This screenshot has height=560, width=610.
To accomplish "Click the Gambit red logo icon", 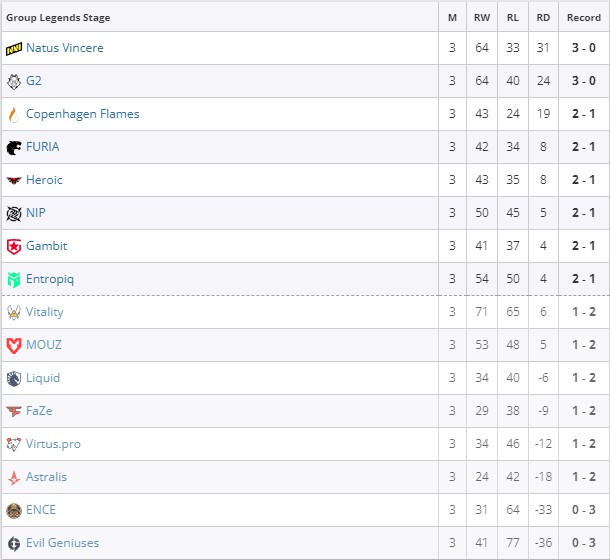I will (13, 246).
